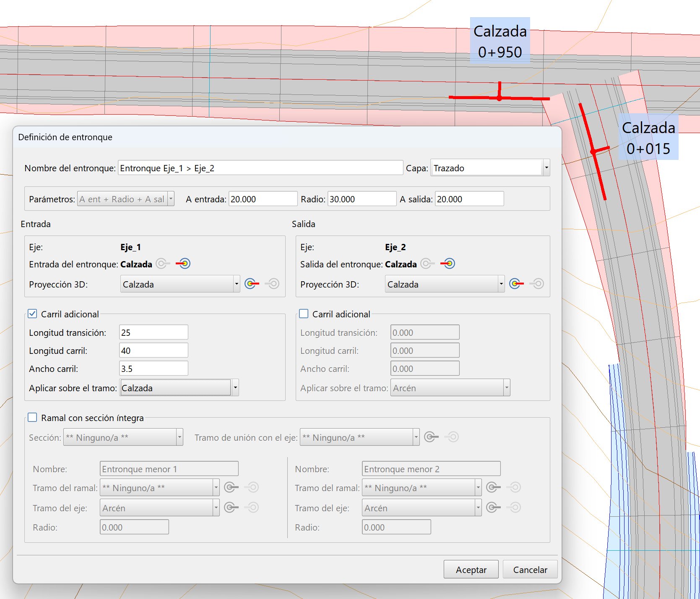The height and width of the screenshot is (599, 700).
Task: Click the grey pick icon beside Salida del entronque
Action: 427,264
